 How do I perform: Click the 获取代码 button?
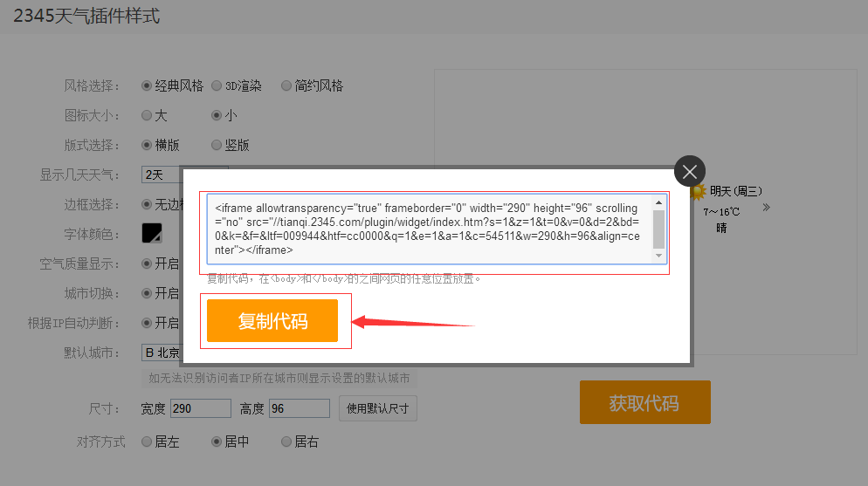(645, 402)
